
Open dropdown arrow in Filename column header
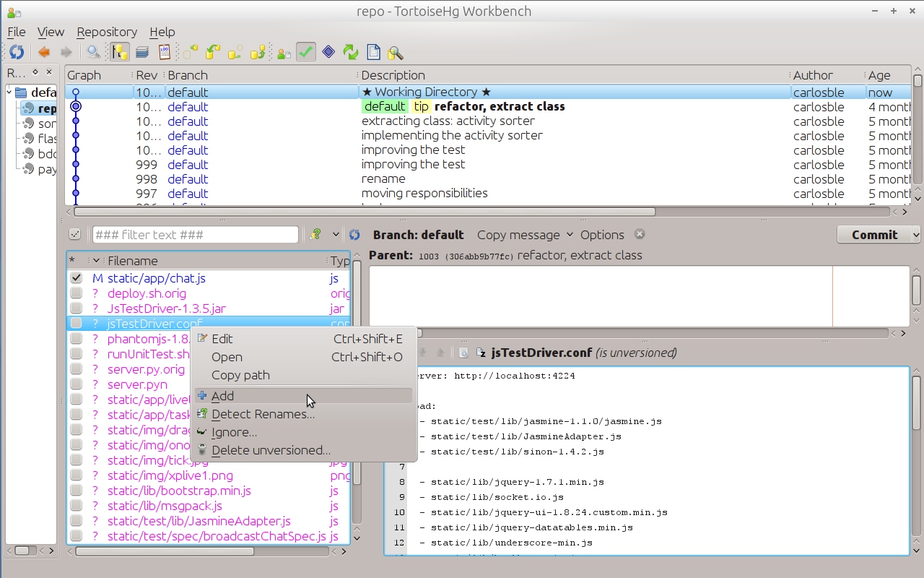tap(96, 260)
